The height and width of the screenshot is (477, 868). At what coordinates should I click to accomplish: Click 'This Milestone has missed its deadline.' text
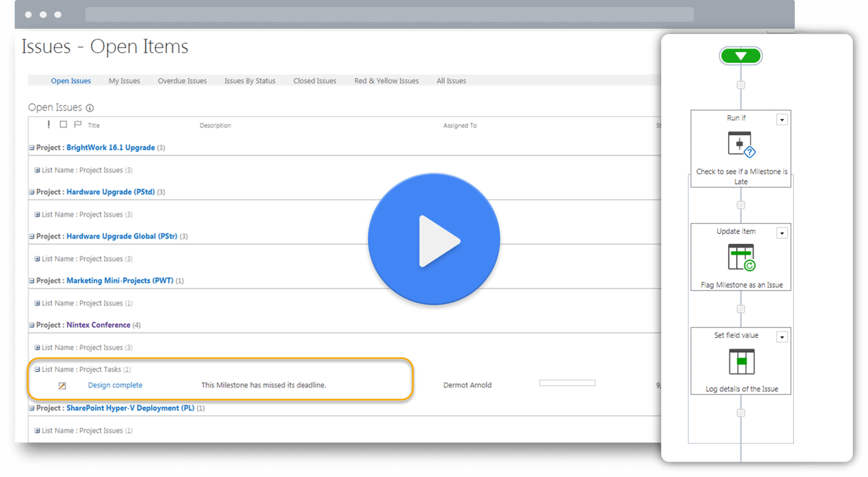coord(264,385)
